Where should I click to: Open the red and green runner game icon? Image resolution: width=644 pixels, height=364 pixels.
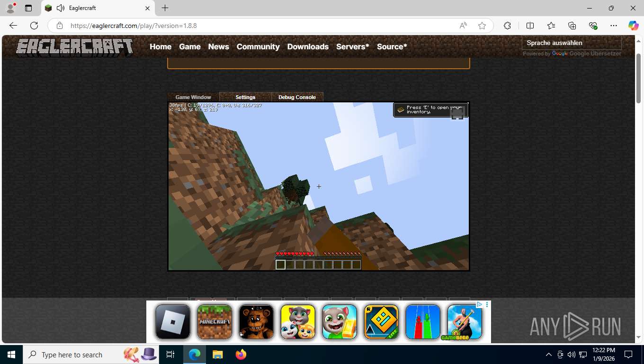click(423, 322)
